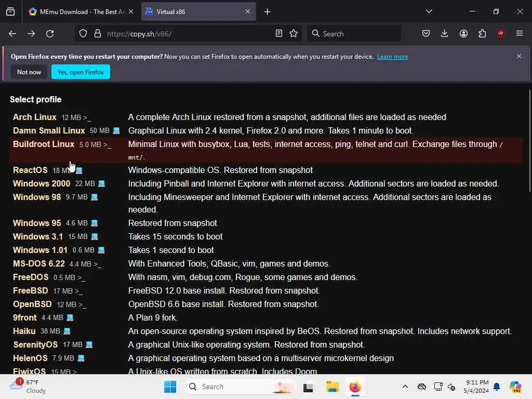Close the MEmu Download tab
Image resolution: width=532 pixels, height=399 pixels.
[131, 11]
